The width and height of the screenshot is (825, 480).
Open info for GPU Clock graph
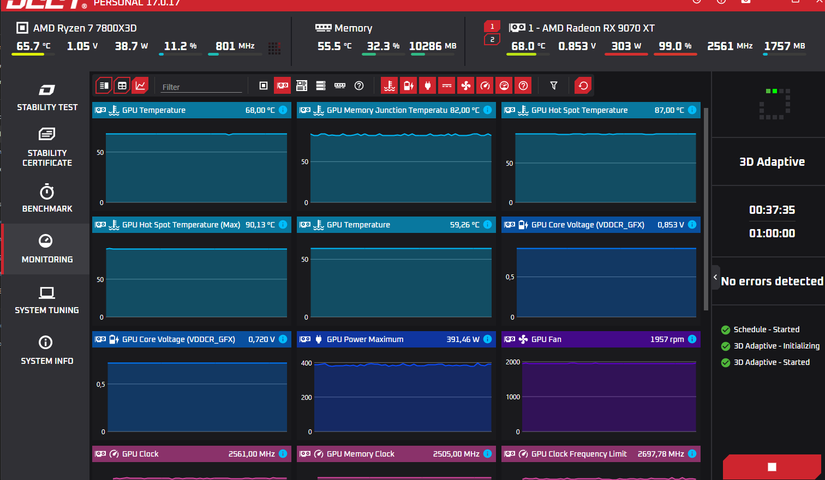coord(283,454)
